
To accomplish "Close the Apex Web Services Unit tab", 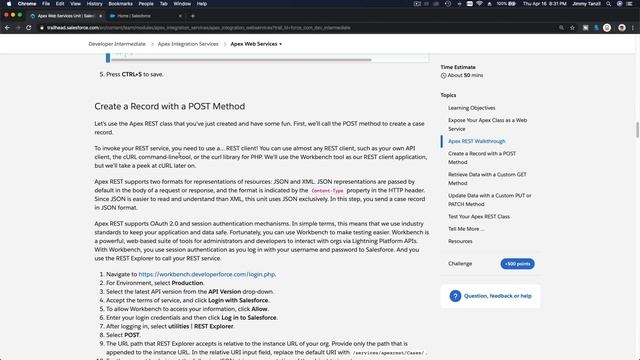I will [x=100, y=16].
